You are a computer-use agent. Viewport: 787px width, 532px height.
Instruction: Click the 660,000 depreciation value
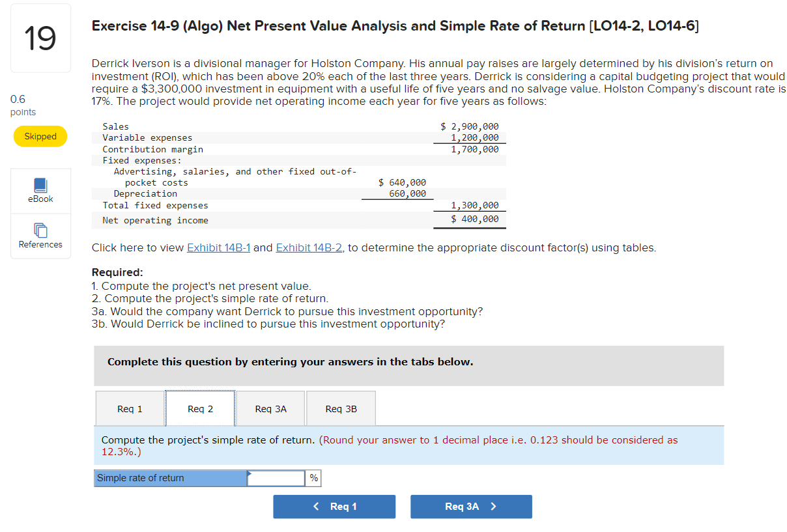[x=408, y=193]
